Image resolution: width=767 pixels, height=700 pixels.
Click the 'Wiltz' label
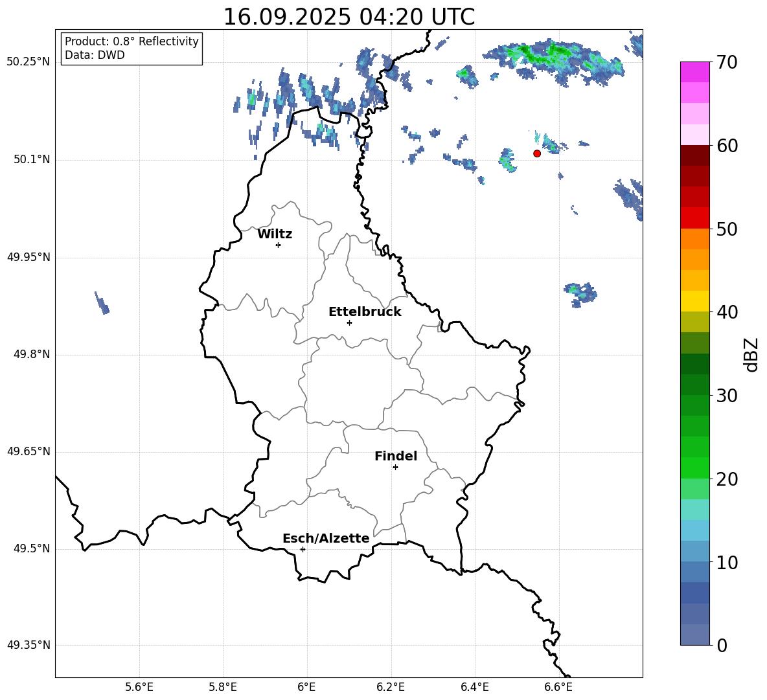pos(275,234)
